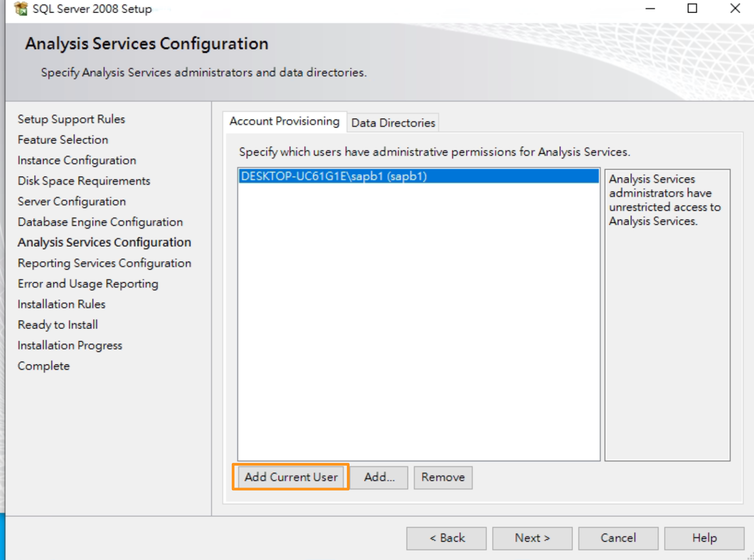Select Disk Space Requirements step

[83, 181]
